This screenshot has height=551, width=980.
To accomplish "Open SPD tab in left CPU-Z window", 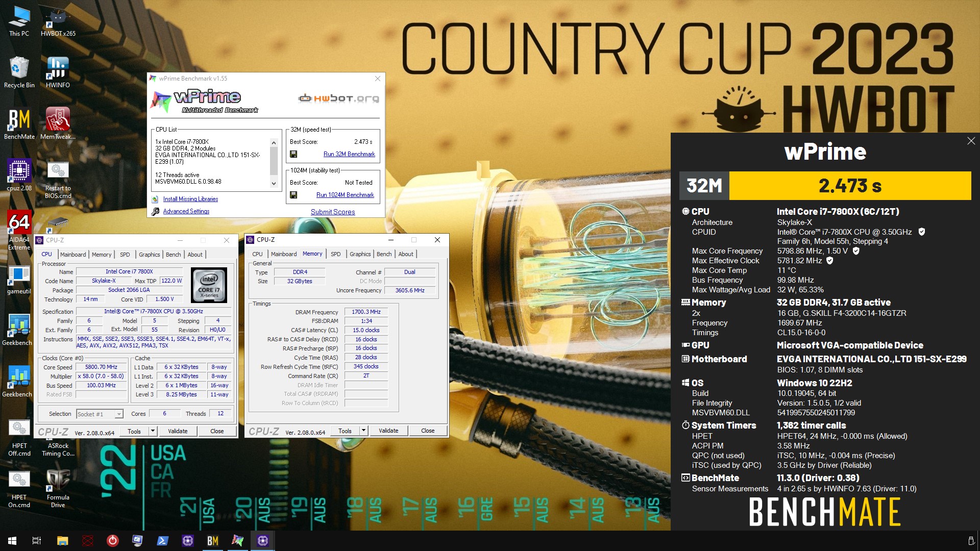I will [x=125, y=255].
